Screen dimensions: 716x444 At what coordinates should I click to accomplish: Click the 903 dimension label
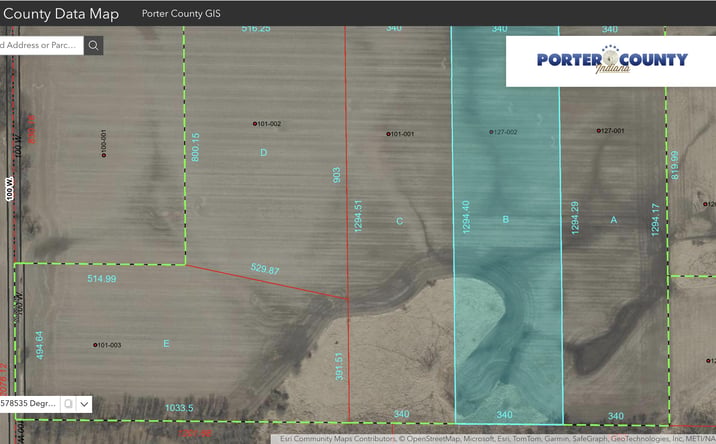(337, 175)
